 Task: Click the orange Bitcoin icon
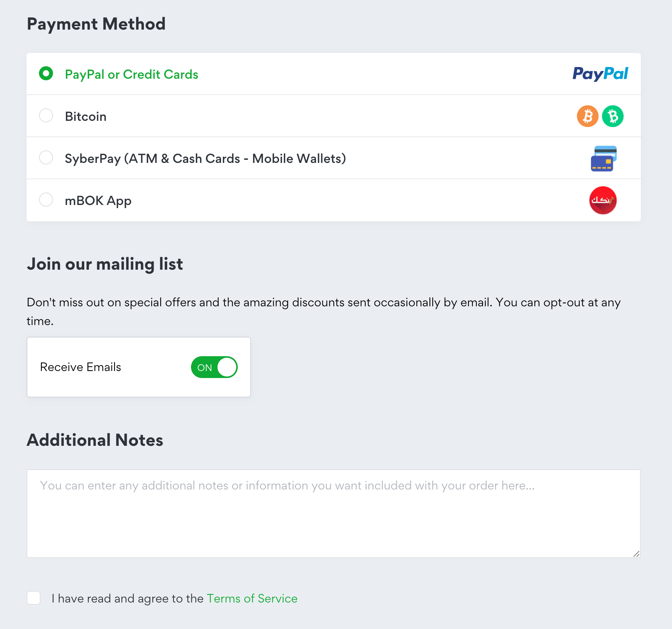[x=587, y=116]
